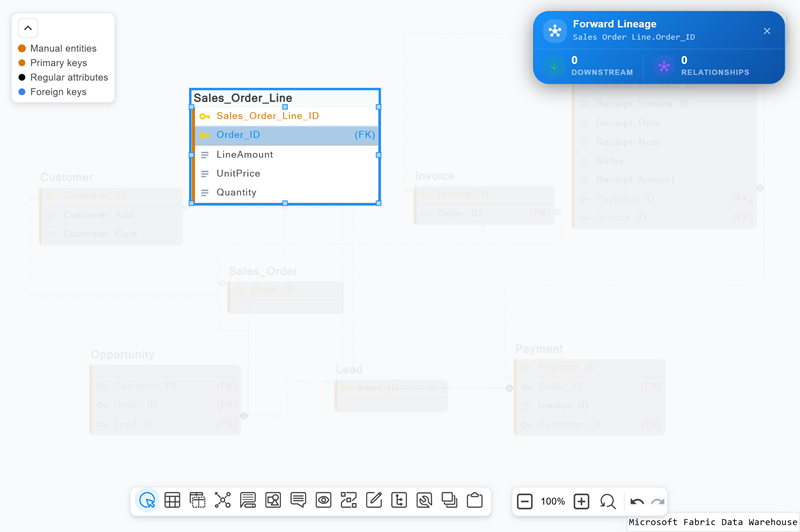The height and width of the screenshot is (532, 800).
Task: Click the Invoice entity title
Action: tap(434, 176)
